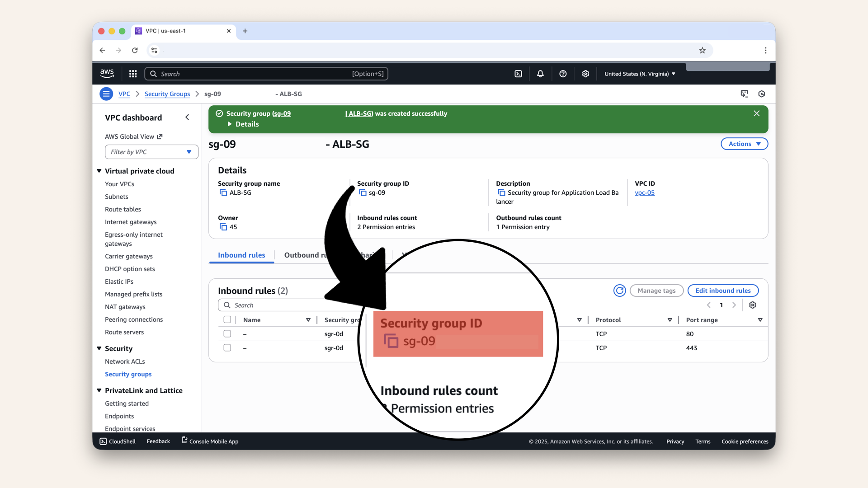Check the port 80 TCP rule row
This screenshot has width=868, height=488.
point(227,334)
